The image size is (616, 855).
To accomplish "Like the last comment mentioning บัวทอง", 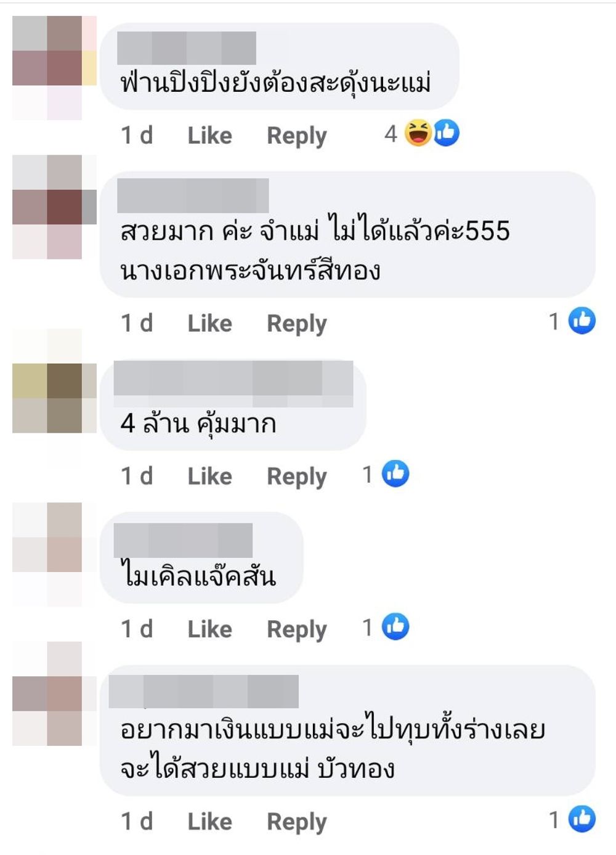I will tap(209, 822).
